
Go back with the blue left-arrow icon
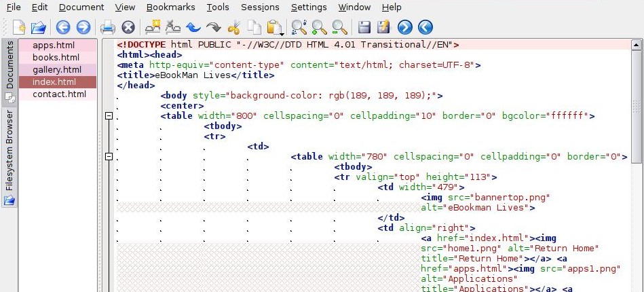click(x=63, y=28)
